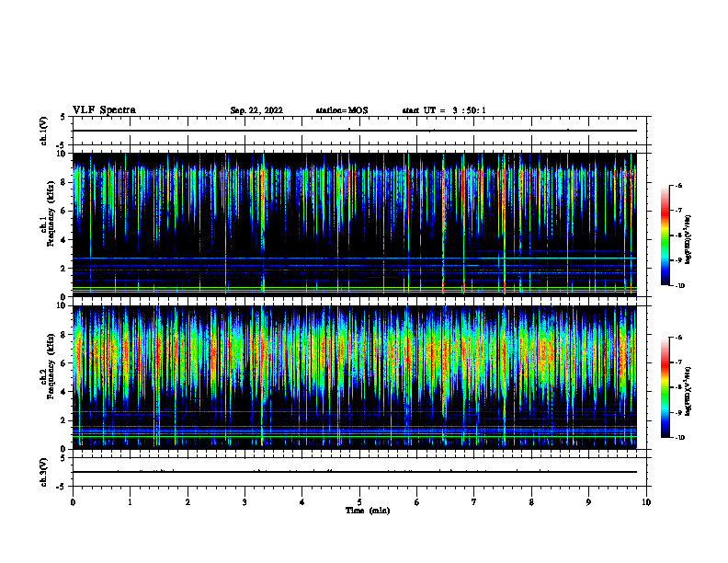This screenshot has width=728, height=563.
Task: Click the -10 label on ch.1 color bar
Action: (680, 286)
